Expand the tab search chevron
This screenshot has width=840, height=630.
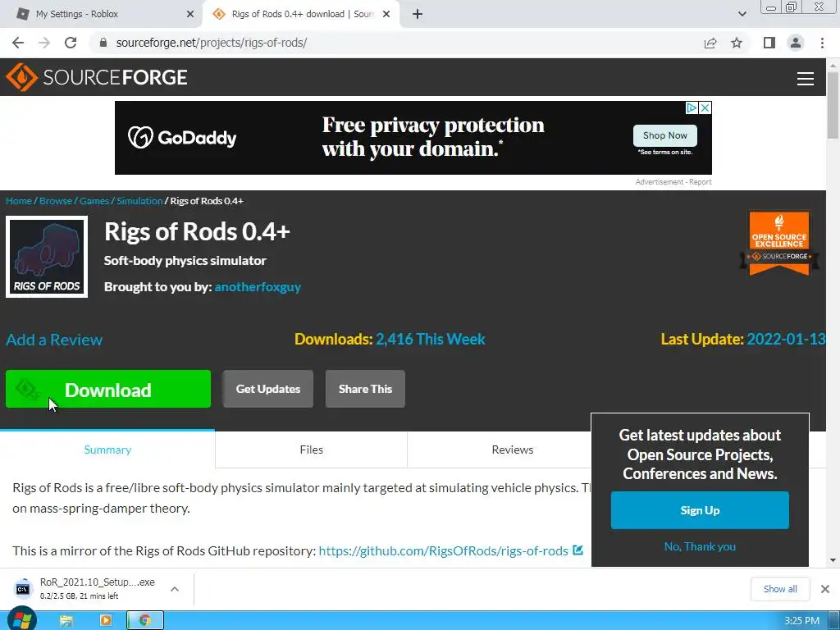(x=742, y=14)
